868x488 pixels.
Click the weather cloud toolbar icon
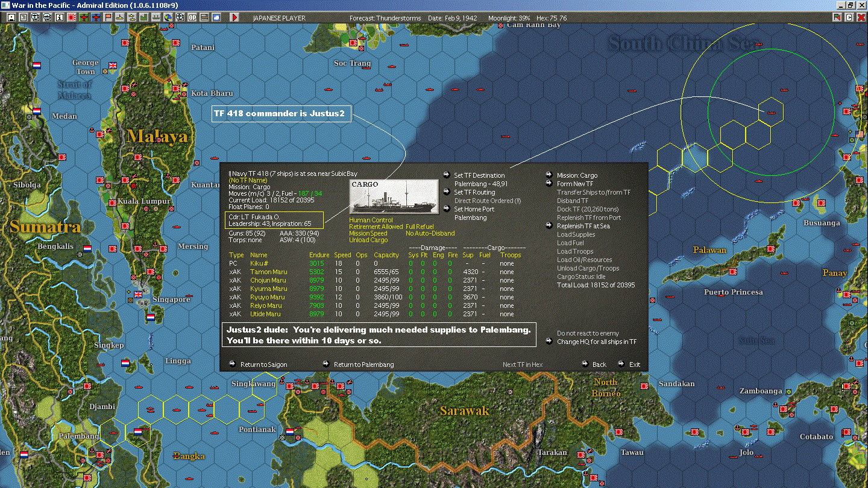pos(216,17)
